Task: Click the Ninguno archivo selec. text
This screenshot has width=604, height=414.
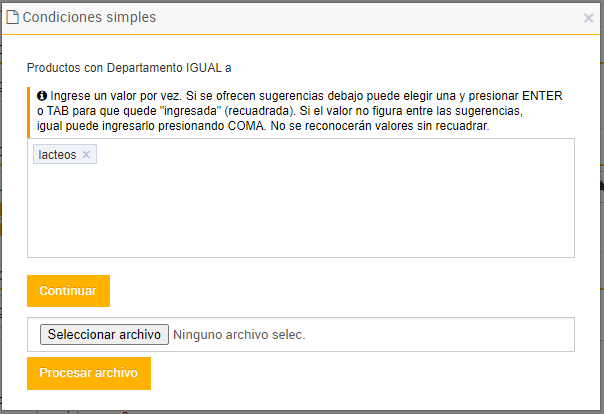Action: [239, 335]
